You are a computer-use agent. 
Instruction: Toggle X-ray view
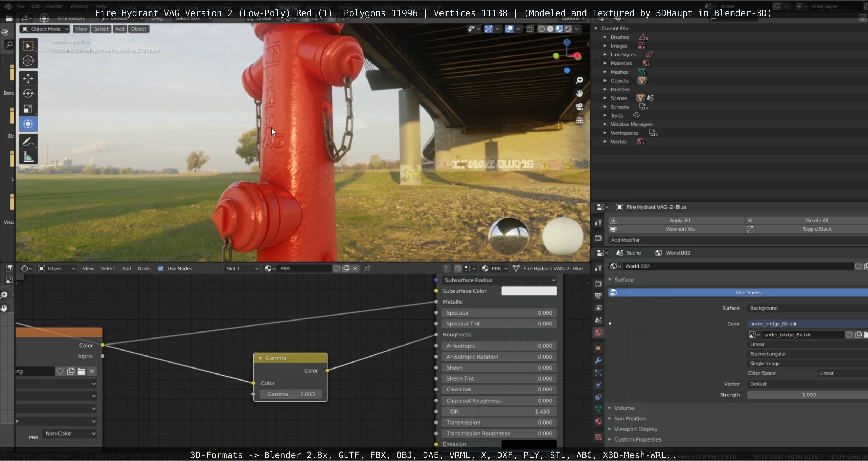click(529, 29)
